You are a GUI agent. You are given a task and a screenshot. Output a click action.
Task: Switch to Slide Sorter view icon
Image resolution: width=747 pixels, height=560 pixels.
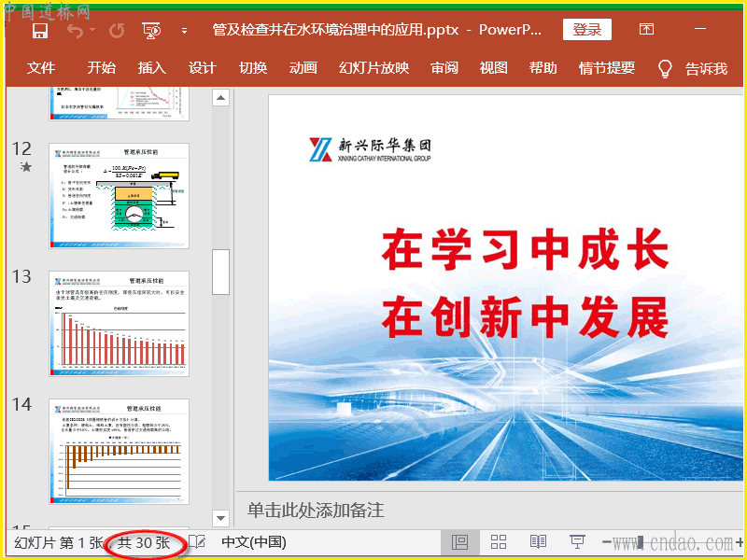(x=499, y=542)
